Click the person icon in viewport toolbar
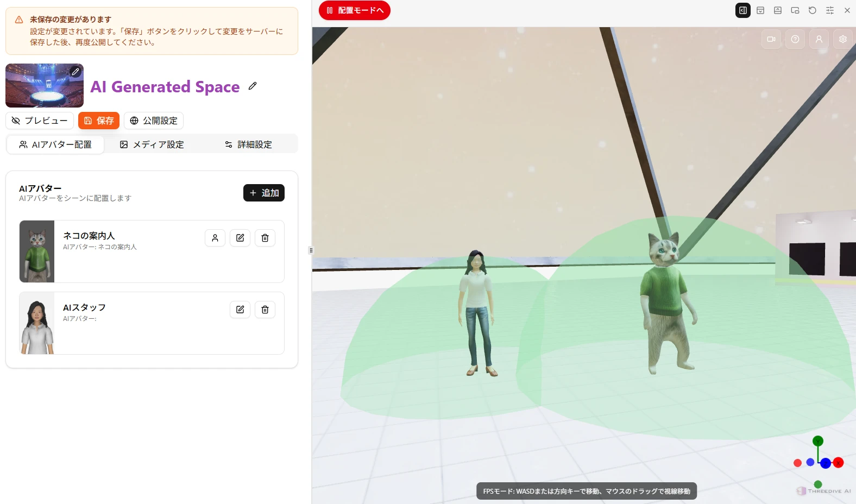This screenshot has width=856, height=504. coord(819,39)
